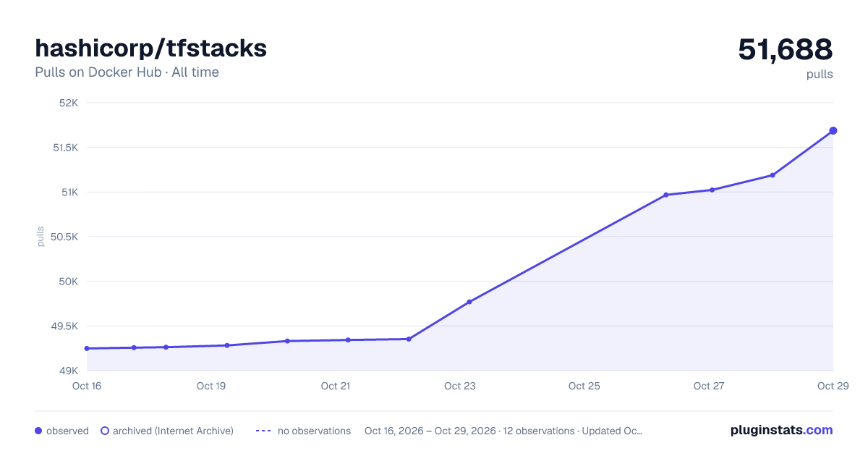Select the data point at Oct 19
Viewport: 868px width, 456px height.
coord(227,345)
